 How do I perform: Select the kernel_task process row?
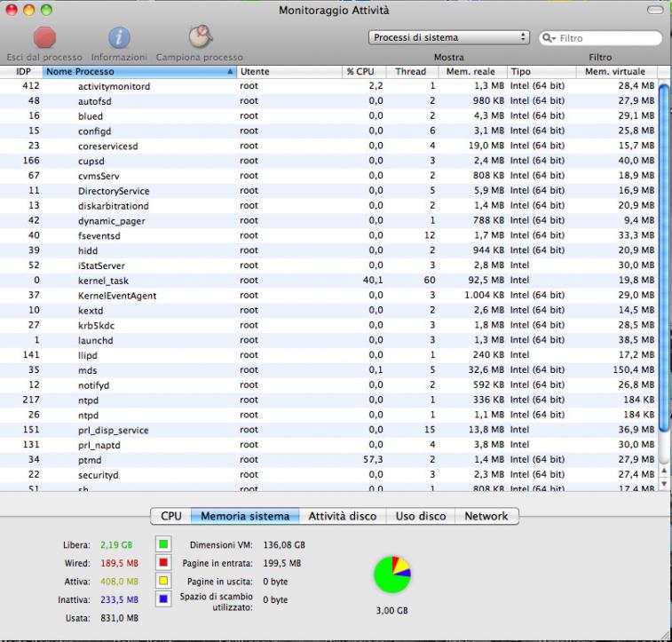point(328,281)
